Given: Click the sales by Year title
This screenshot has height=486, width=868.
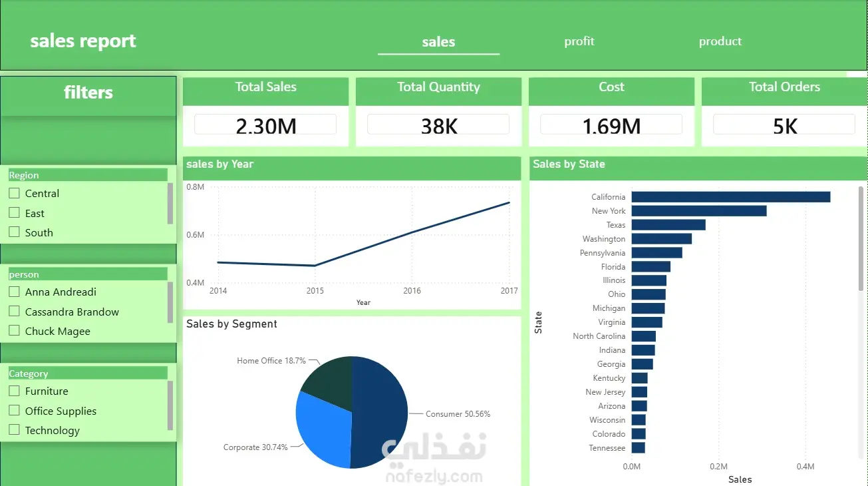Looking at the screenshot, I should tap(220, 164).
